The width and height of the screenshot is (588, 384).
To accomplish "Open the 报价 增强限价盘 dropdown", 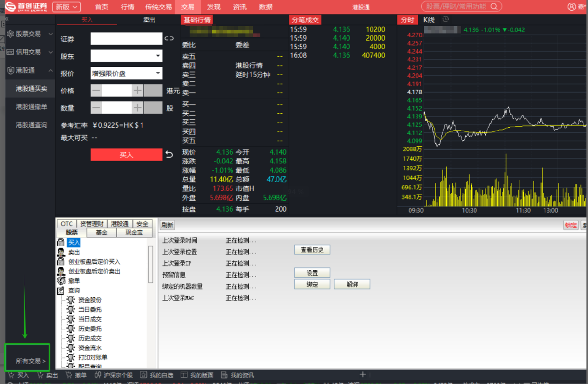I will click(158, 73).
